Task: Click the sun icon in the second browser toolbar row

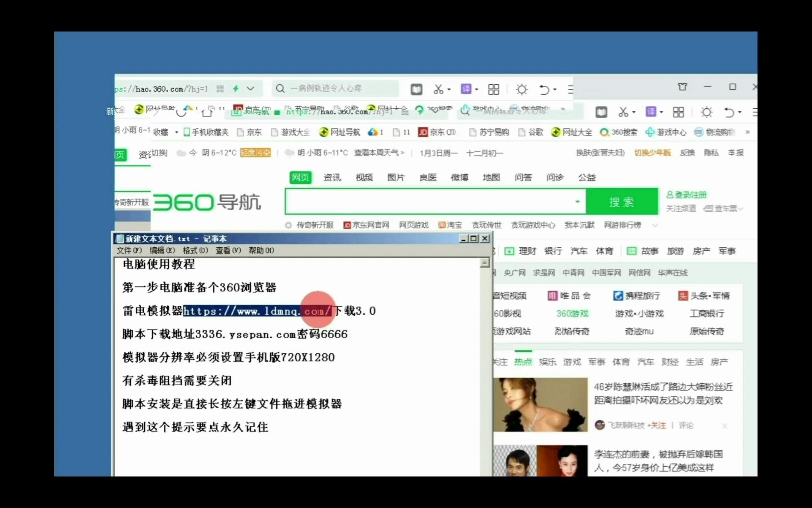Action: (x=706, y=112)
